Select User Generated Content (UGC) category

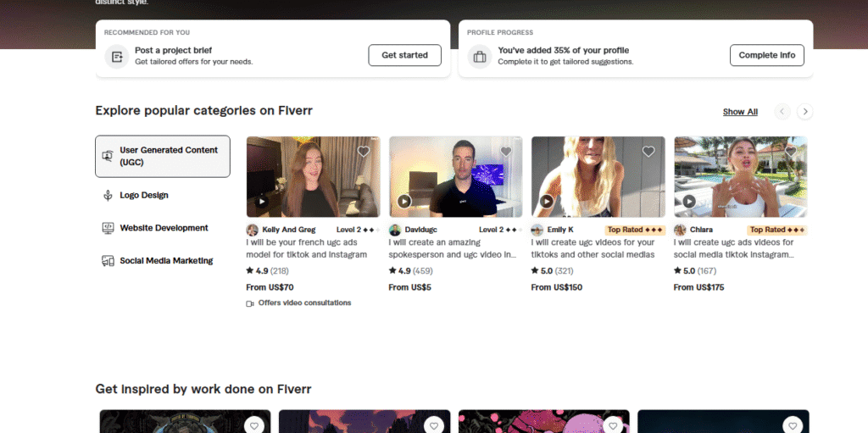coord(163,156)
